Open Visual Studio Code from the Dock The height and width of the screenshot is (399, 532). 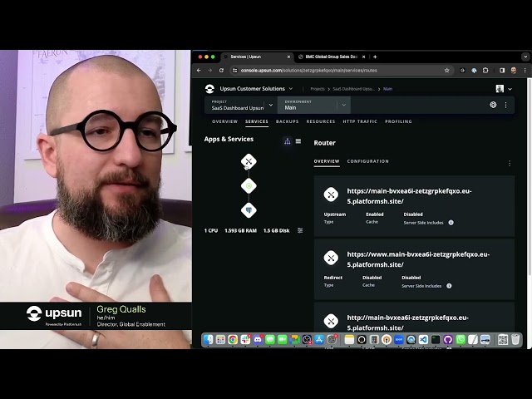pyautogui.click(x=423, y=340)
